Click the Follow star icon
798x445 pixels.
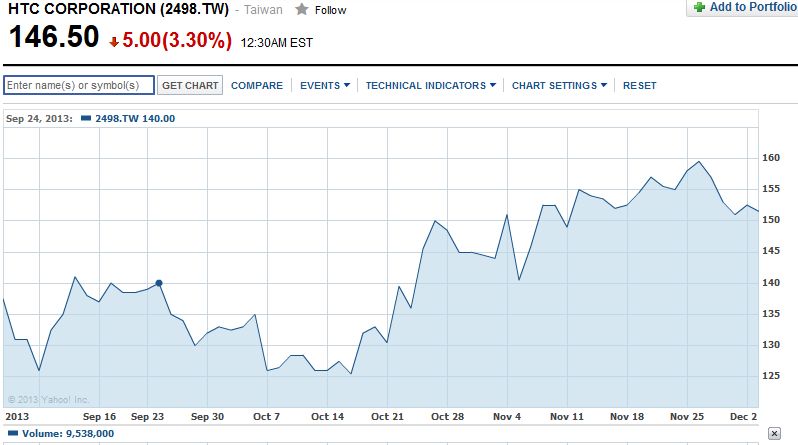(302, 9)
